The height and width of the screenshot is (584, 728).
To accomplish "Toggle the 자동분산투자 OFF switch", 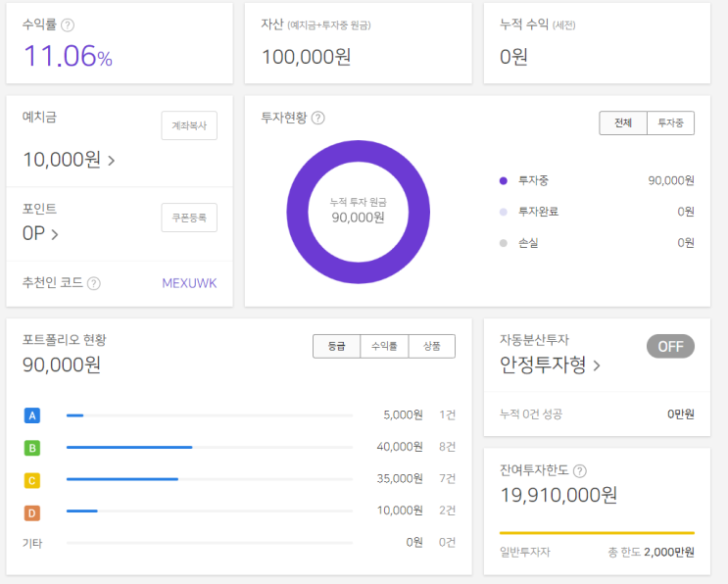I will (670, 346).
